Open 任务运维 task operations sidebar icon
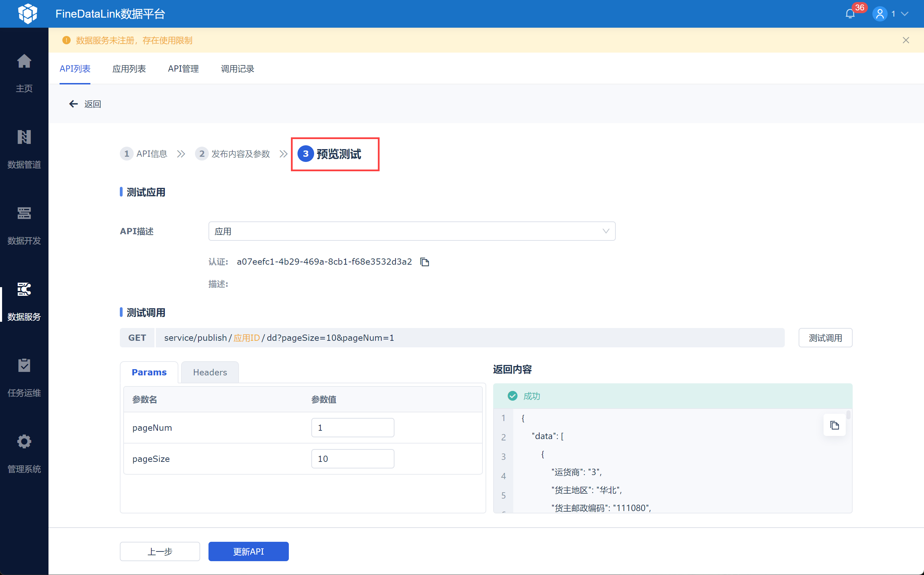This screenshot has width=924, height=575. coord(24,366)
